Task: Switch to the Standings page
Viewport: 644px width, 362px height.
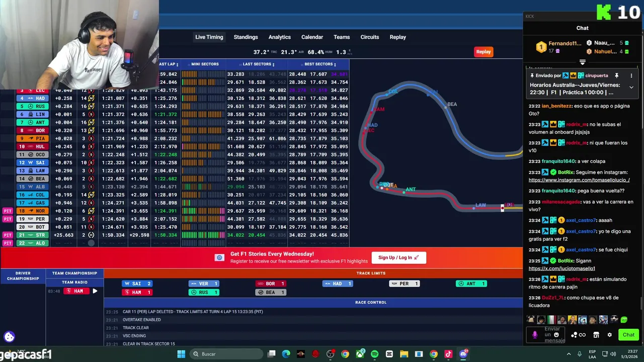Action: point(246,37)
